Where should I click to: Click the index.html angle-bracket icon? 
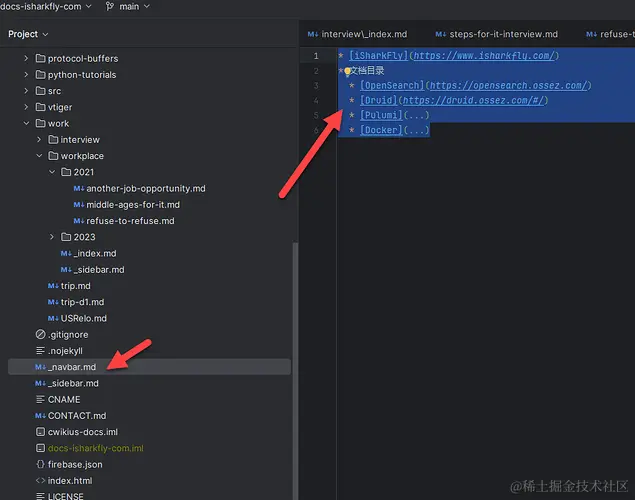[x=40, y=481]
